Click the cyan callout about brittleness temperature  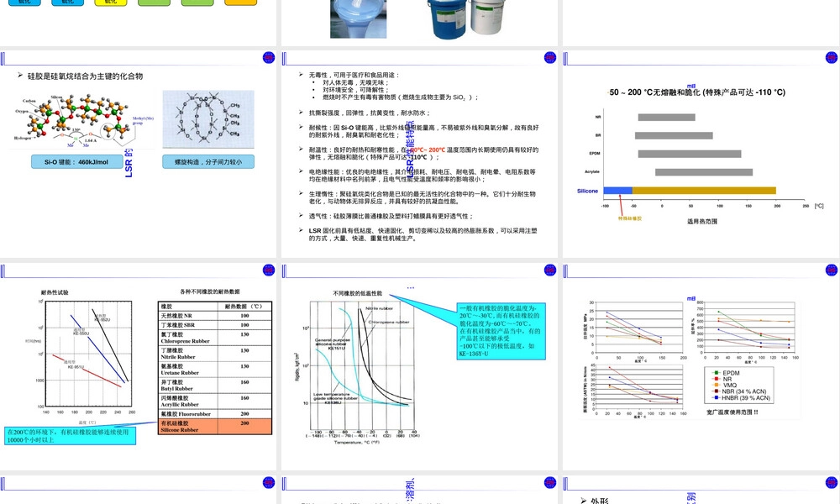pyautogui.click(x=501, y=331)
